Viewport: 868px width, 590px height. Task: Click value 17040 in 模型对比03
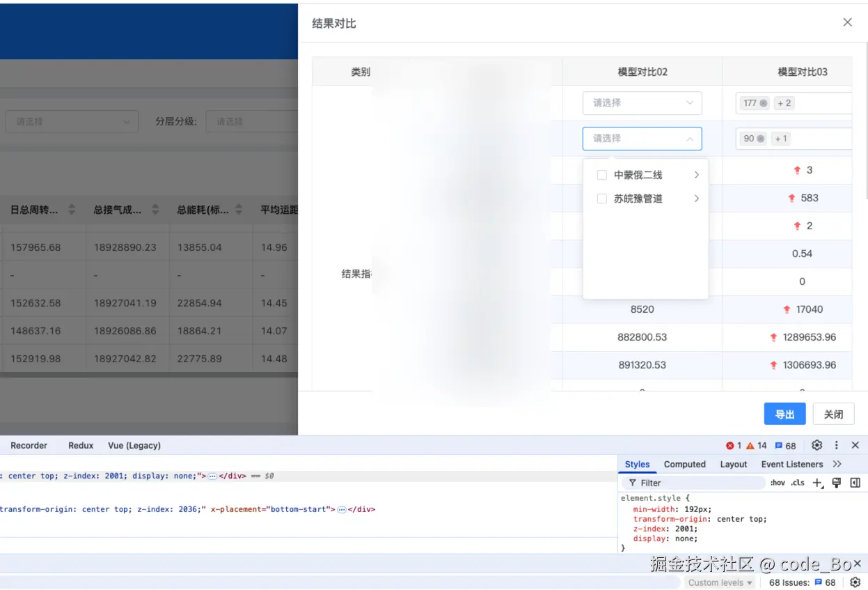point(810,309)
